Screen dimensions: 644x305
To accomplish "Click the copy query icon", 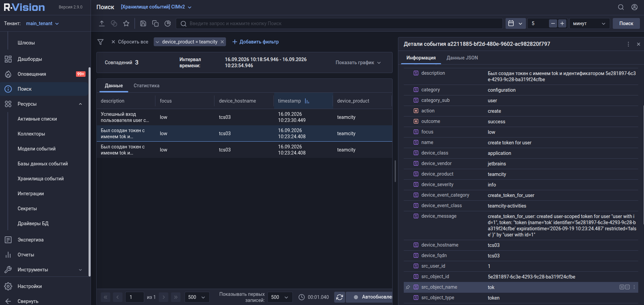I will pos(155,23).
